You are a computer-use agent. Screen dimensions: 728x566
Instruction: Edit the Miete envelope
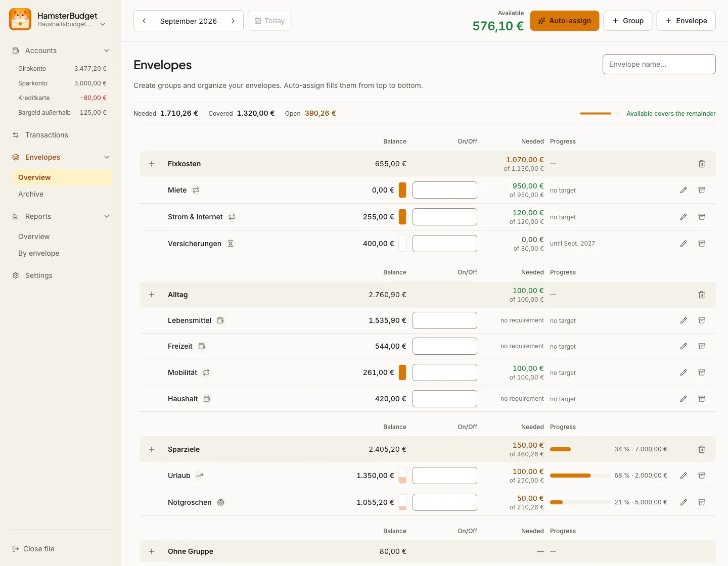684,190
